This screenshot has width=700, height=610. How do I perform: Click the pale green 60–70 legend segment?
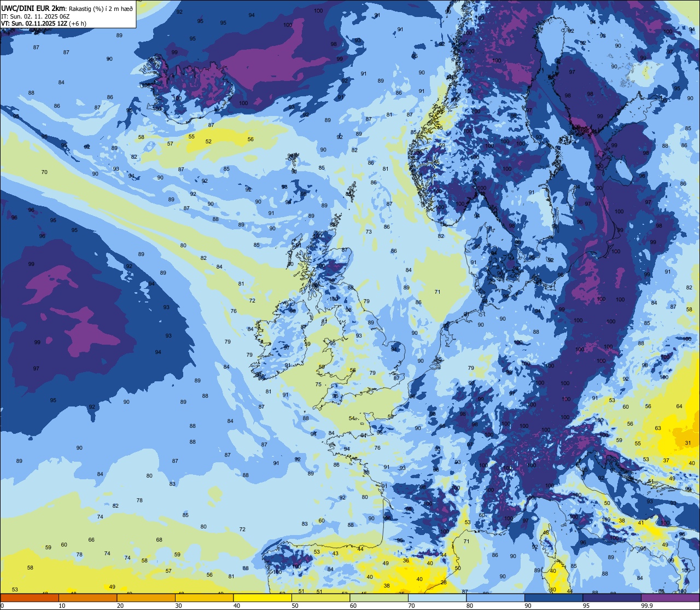point(379,597)
